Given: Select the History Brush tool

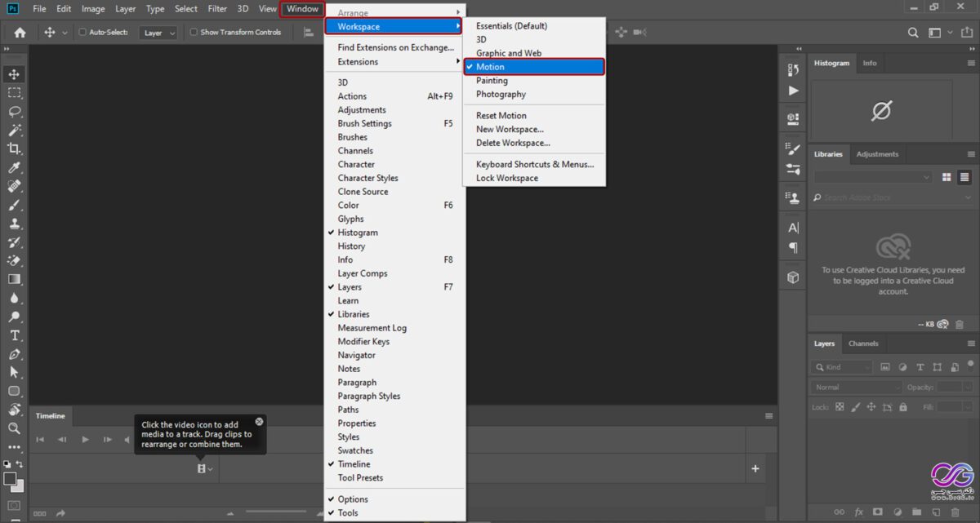Looking at the screenshot, I should (x=14, y=242).
